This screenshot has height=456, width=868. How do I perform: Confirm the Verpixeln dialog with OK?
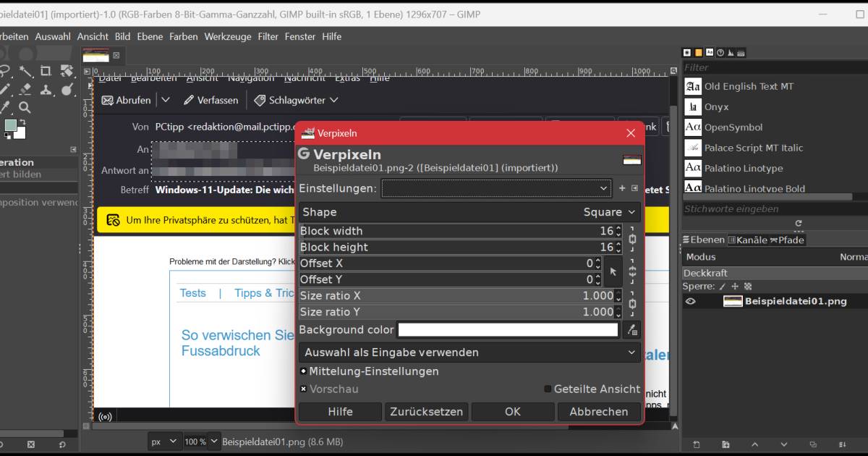click(x=512, y=411)
